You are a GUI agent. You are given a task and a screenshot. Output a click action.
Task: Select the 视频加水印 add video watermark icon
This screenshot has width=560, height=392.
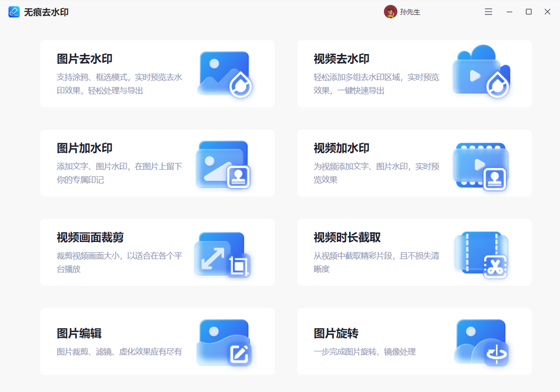(x=481, y=163)
